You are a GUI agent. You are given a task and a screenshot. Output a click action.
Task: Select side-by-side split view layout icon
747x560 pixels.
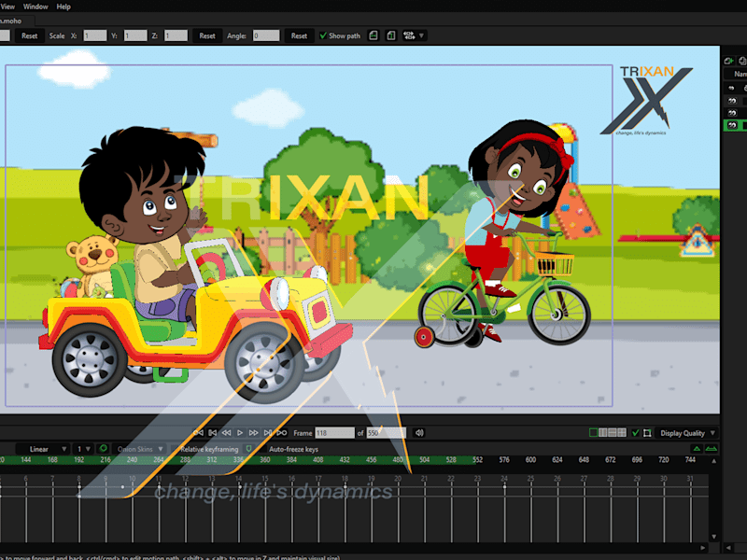[x=602, y=433]
